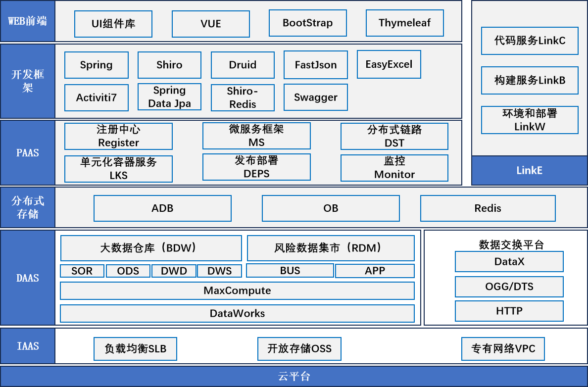Select the VUE box
This screenshot has height=387, width=588.
(211, 24)
